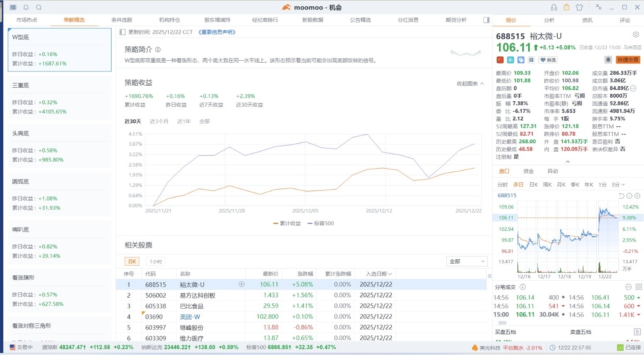The width and height of the screenshot is (644, 355).
Task: Select 三重底 strategy card
Action: point(60,98)
